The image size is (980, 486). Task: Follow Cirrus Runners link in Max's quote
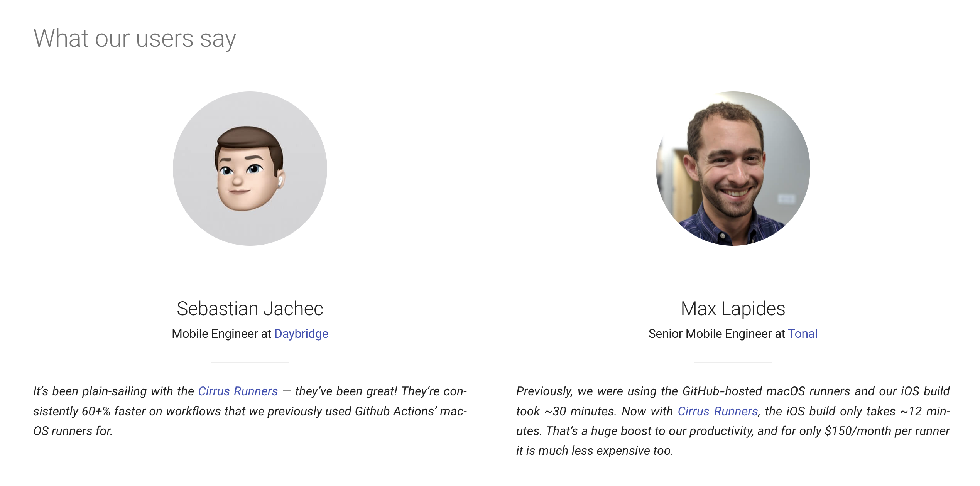pos(718,411)
